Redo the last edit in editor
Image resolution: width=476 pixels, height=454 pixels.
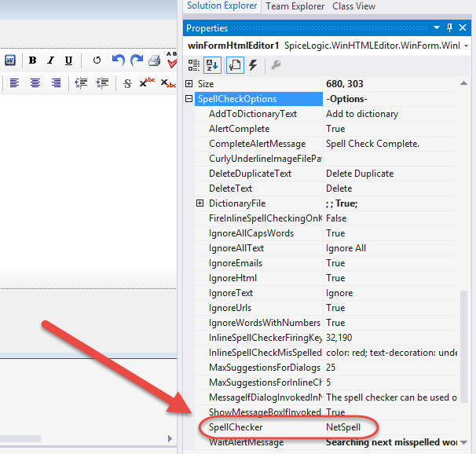click(137, 60)
